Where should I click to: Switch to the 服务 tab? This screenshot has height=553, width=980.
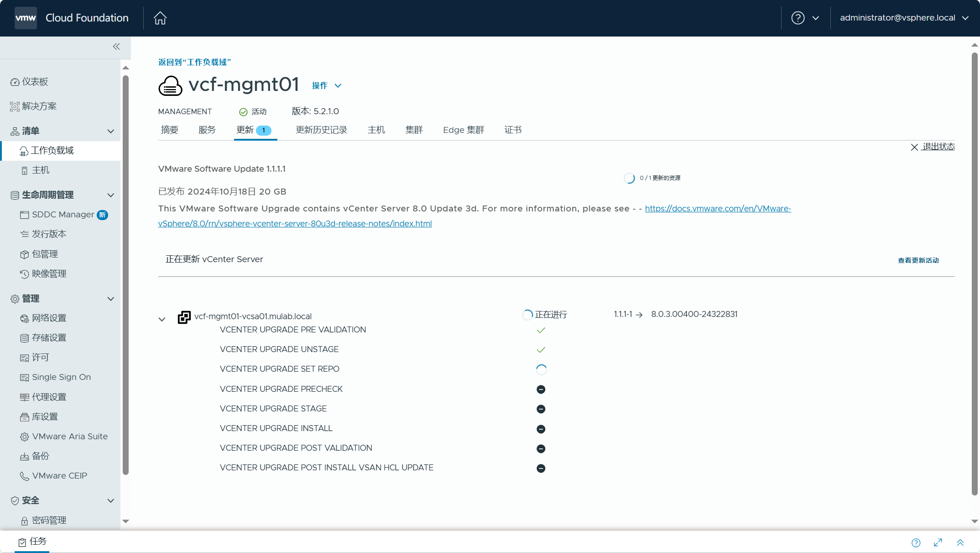[x=207, y=130]
